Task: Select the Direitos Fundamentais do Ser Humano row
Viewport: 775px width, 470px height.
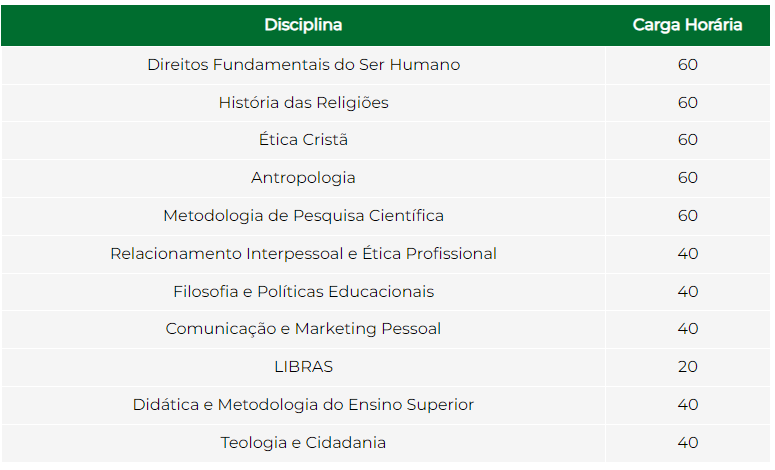Action: point(386,65)
